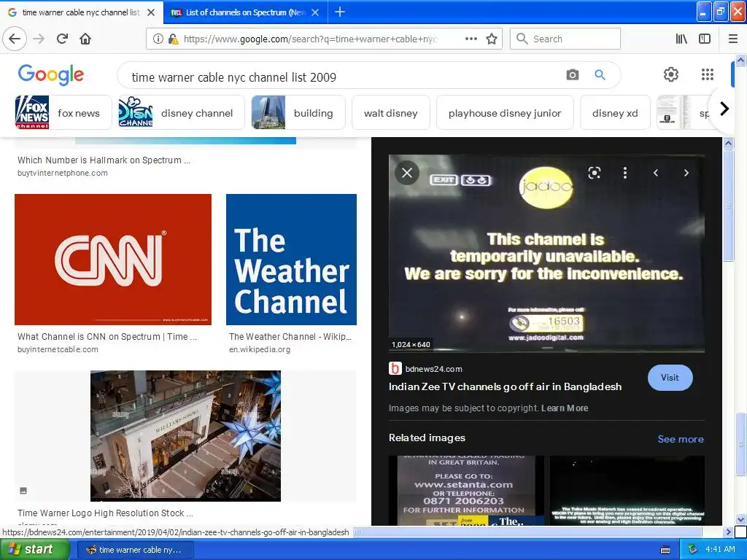Open Indian Zee TV channels go off air title
The image size is (747, 560).
tap(505, 386)
